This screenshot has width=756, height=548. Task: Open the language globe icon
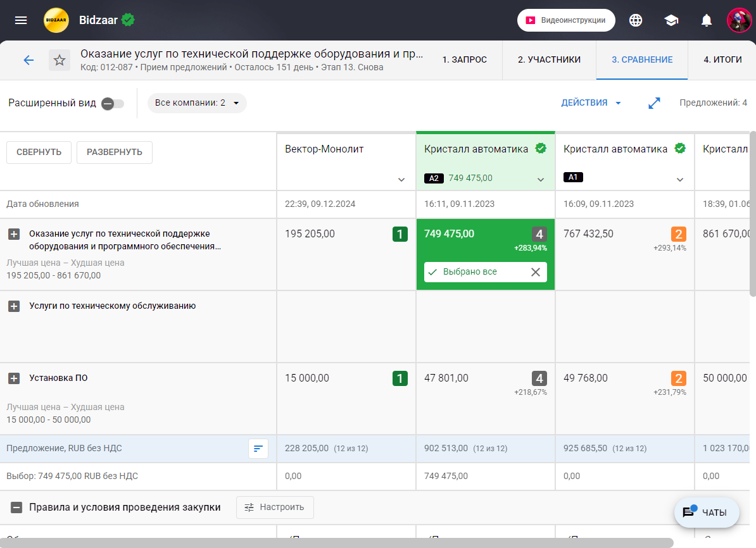tap(636, 20)
